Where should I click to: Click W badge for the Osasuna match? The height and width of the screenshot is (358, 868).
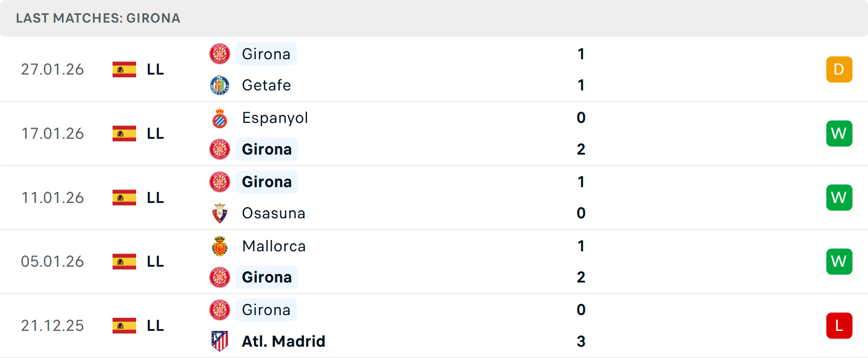(x=839, y=198)
